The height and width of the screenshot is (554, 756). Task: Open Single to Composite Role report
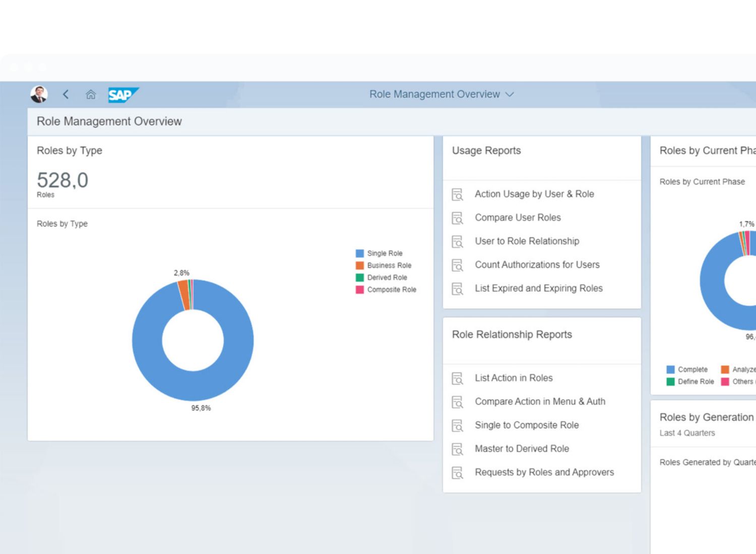[x=527, y=425]
